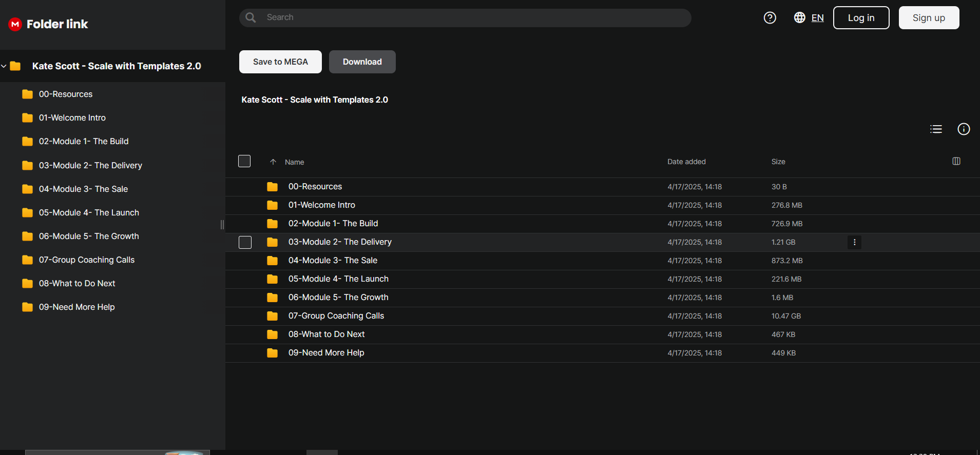Open 02-Module 1- The Build in file list

[x=333, y=224]
